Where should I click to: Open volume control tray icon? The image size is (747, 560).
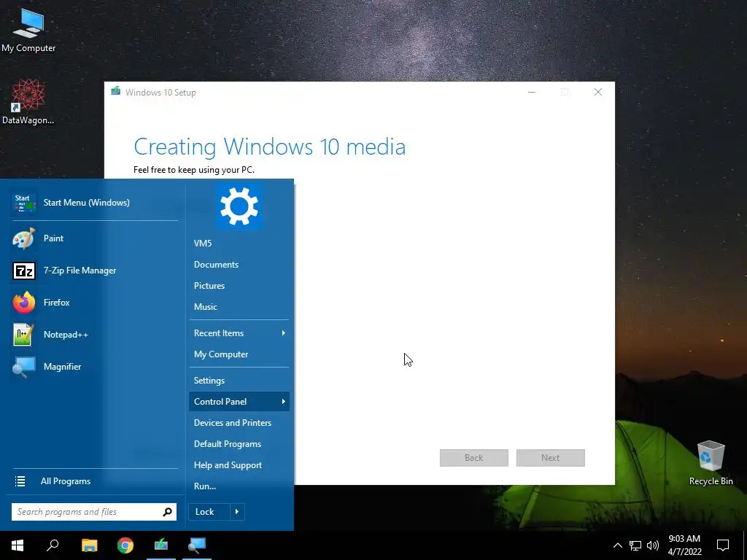[653, 545]
